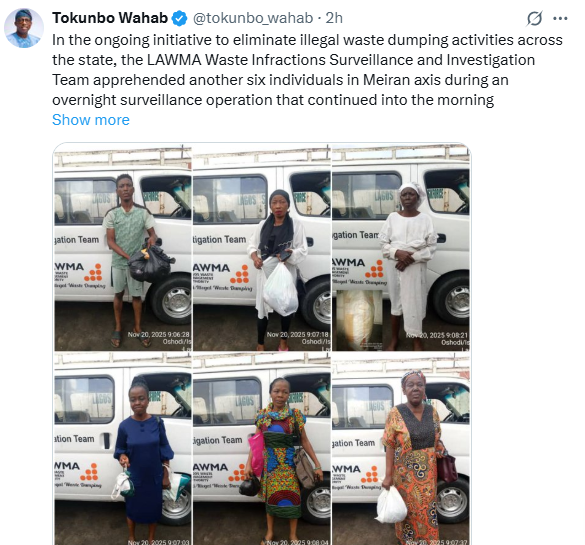Open Tokunbo Wahab's profile avatar
Screen dimensions: 585x545
click(x=24, y=28)
